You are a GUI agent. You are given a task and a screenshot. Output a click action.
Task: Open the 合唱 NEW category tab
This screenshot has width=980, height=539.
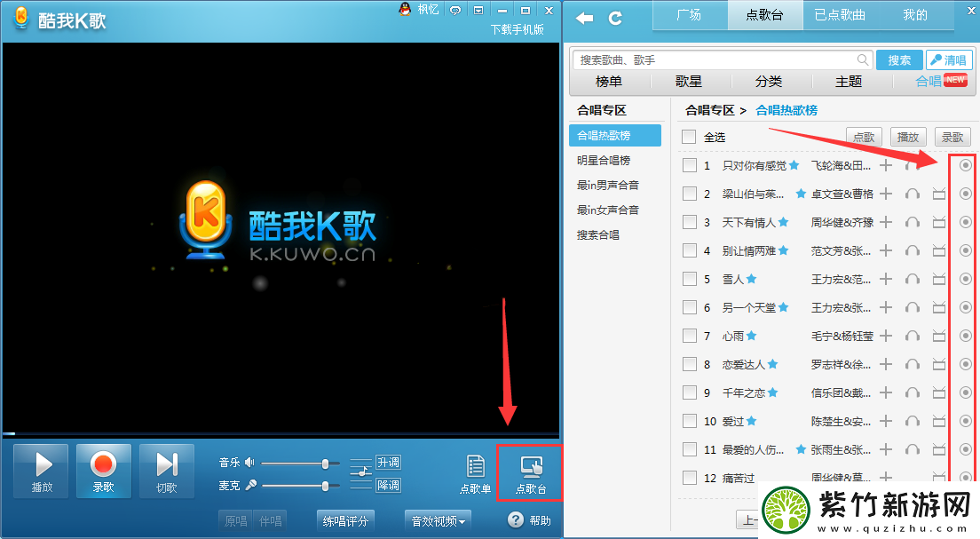[x=941, y=81]
